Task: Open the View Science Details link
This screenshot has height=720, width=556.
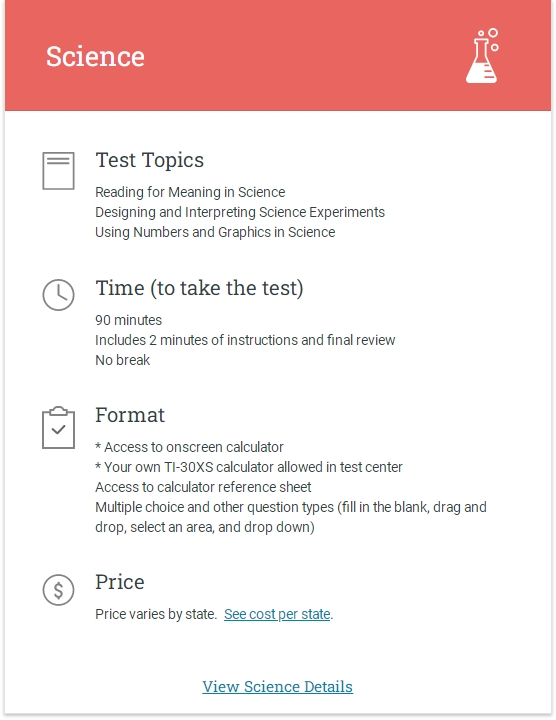Action: tap(278, 686)
